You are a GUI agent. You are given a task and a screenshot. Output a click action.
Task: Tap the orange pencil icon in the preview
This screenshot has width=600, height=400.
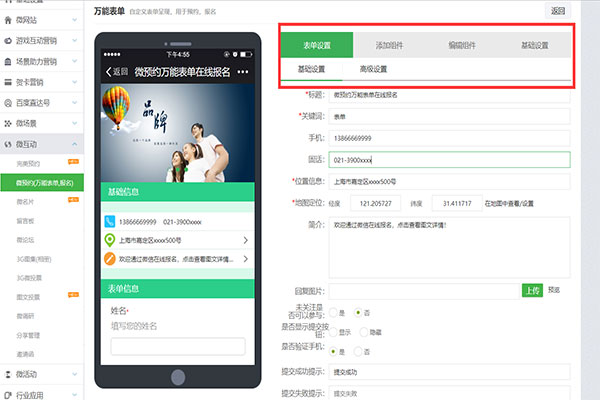point(110,259)
